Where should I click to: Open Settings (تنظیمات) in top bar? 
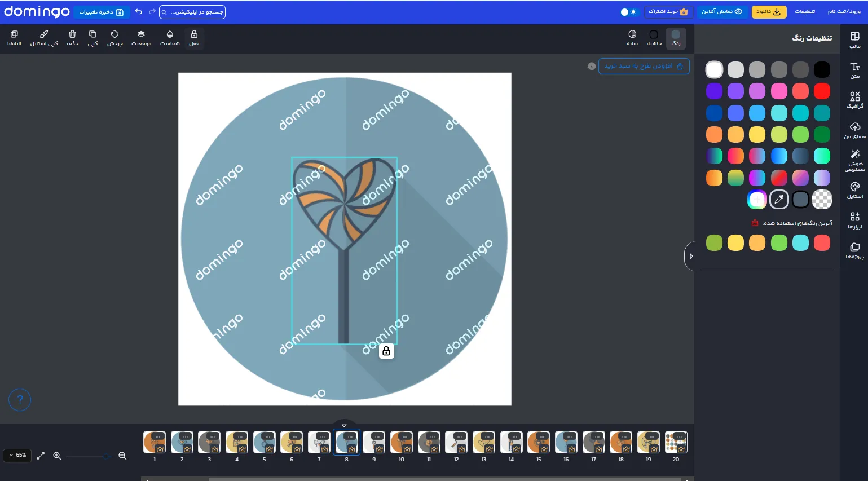[x=805, y=11]
